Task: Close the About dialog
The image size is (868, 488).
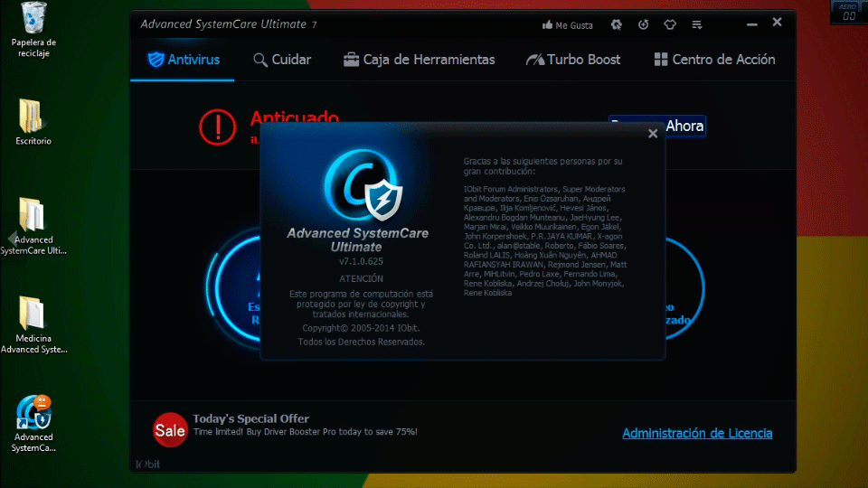Action: [653, 134]
